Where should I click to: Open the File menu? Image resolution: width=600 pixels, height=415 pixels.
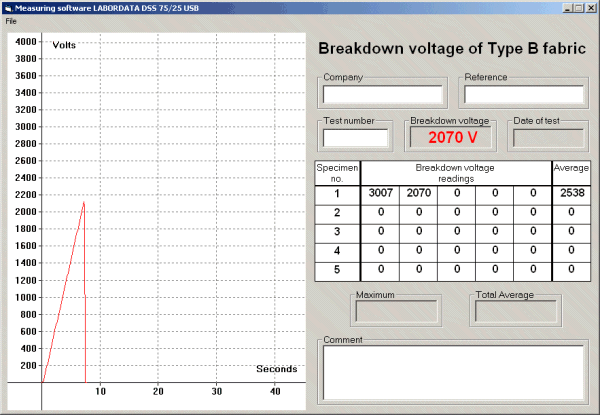click(x=11, y=21)
